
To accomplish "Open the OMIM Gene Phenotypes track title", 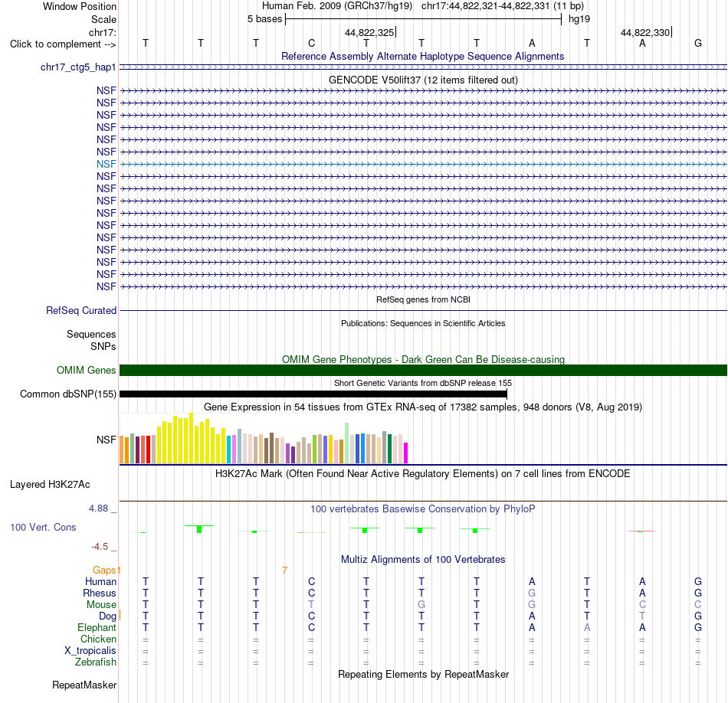I will click(423, 360).
